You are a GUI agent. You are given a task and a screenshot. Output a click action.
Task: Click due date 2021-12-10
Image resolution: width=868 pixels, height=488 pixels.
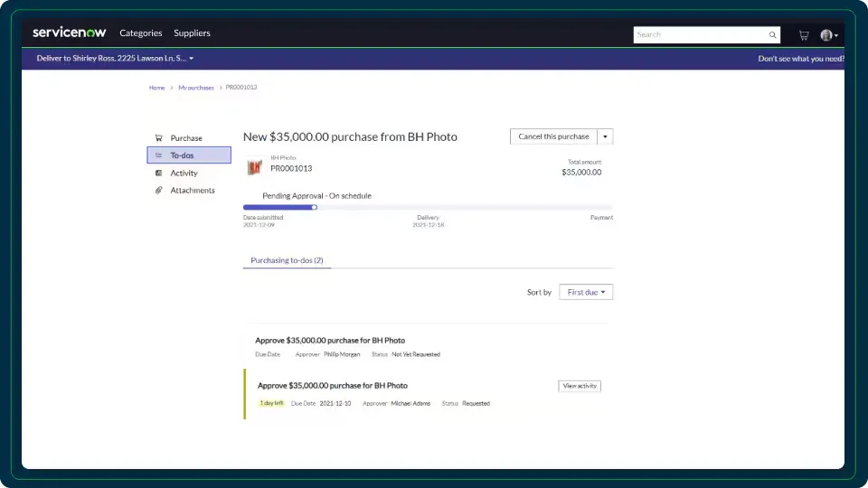tap(335, 403)
